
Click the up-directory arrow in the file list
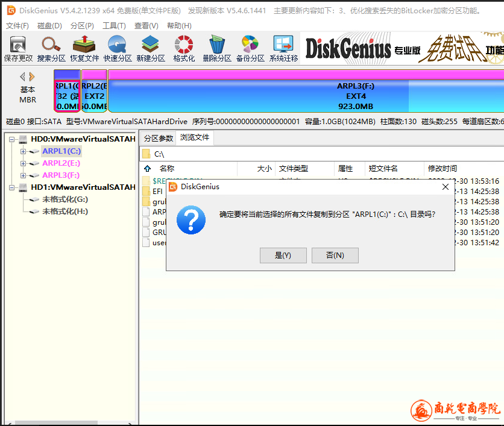point(147,168)
